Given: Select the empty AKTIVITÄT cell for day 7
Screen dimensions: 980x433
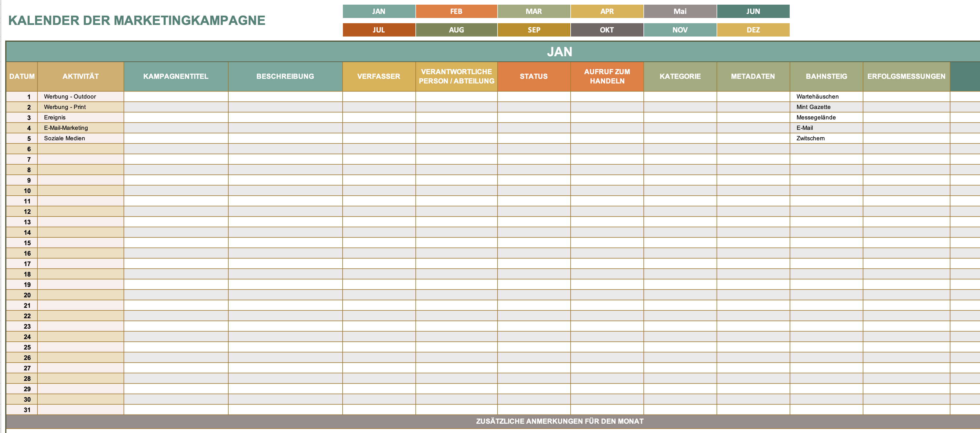Looking at the screenshot, I should coord(81,159).
